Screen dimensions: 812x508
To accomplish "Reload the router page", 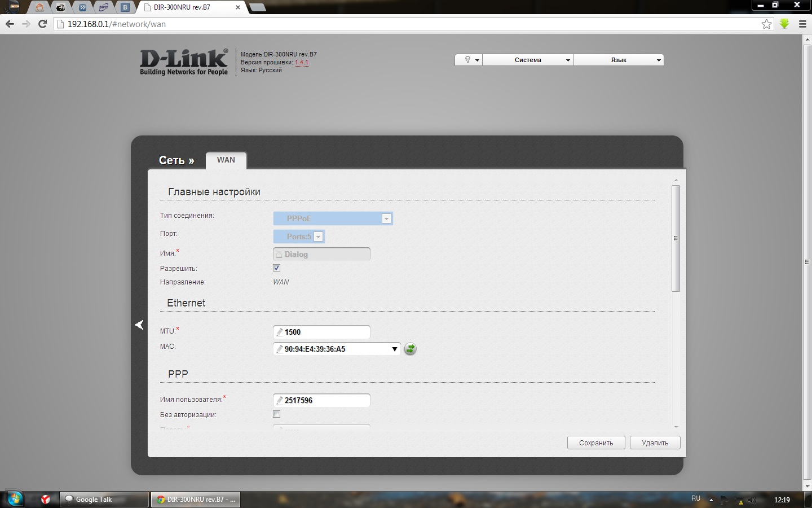I will (42, 24).
